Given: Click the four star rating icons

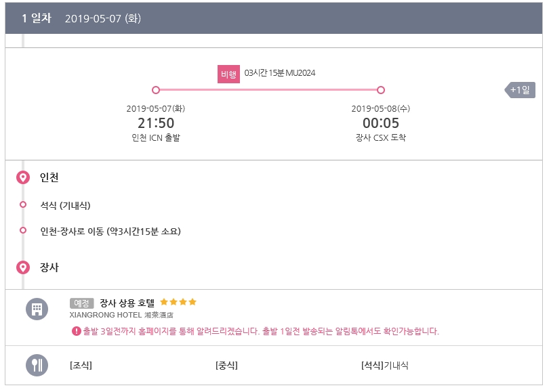Looking at the screenshot, I should 178,302.
